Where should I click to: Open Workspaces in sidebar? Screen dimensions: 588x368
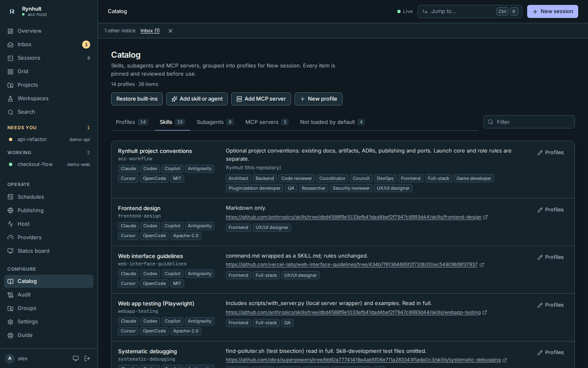49,99
